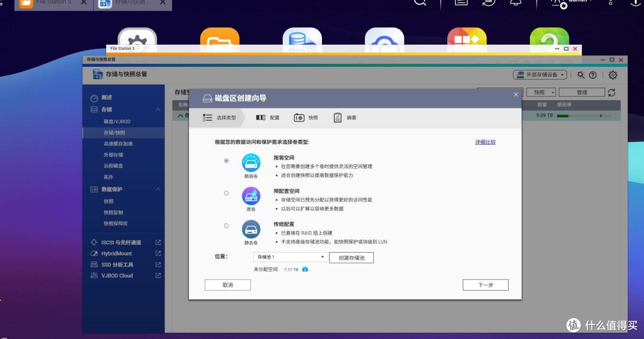The image size is (644, 339).
Task: Choose the 预配置空间 thick volume radio button
Action: 227,193
